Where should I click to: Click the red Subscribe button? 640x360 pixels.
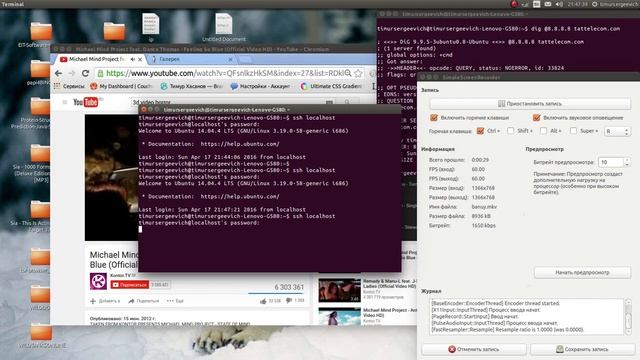click(130, 284)
